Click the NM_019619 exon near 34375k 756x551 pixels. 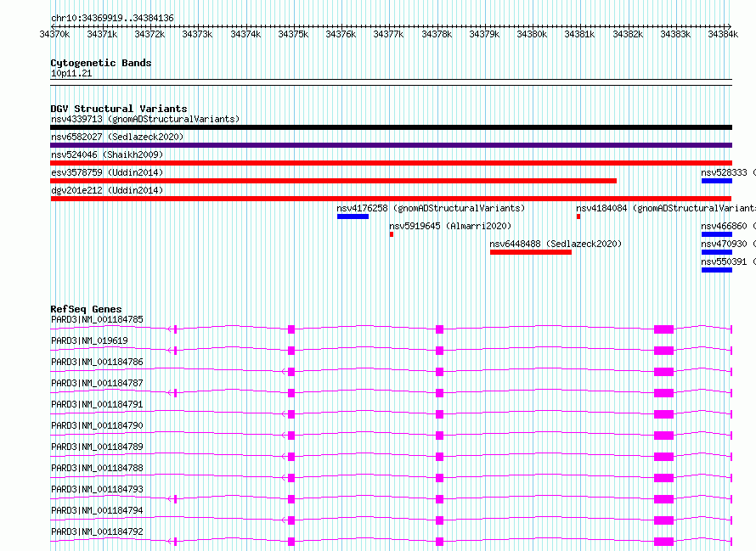coord(291,351)
